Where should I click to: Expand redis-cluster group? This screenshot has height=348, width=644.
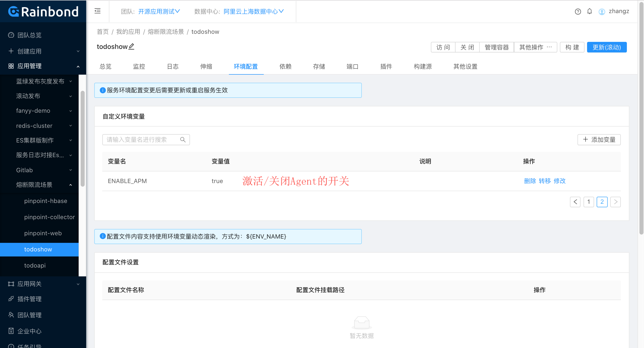[71, 126]
